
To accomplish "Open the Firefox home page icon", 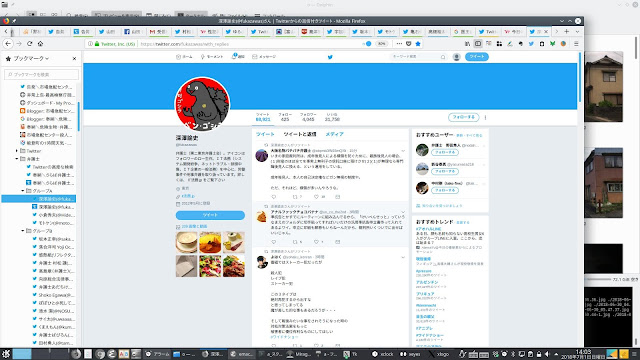I will click(40, 44).
